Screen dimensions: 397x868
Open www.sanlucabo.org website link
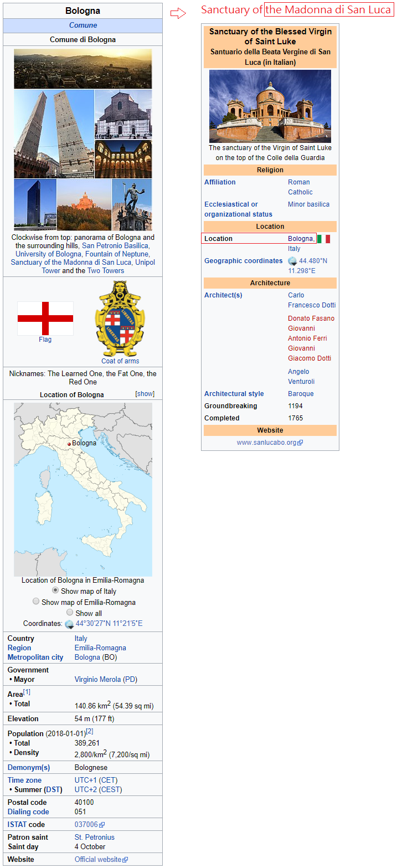267,443
